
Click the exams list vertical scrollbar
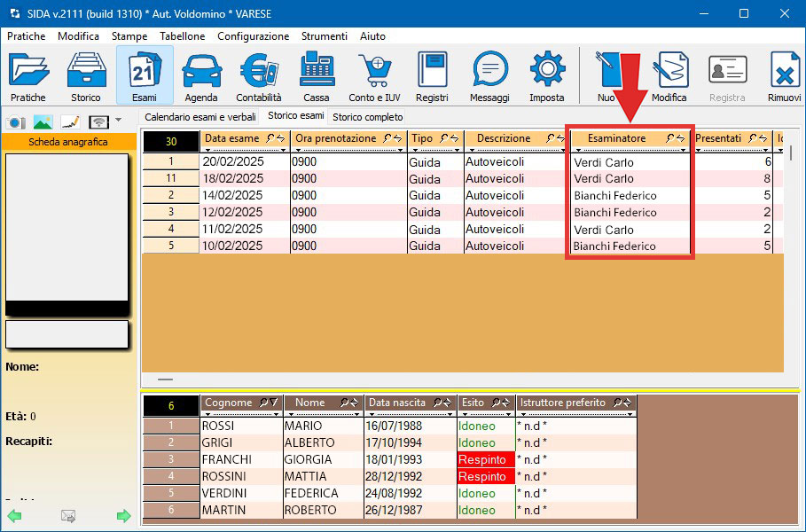click(x=792, y=153)
